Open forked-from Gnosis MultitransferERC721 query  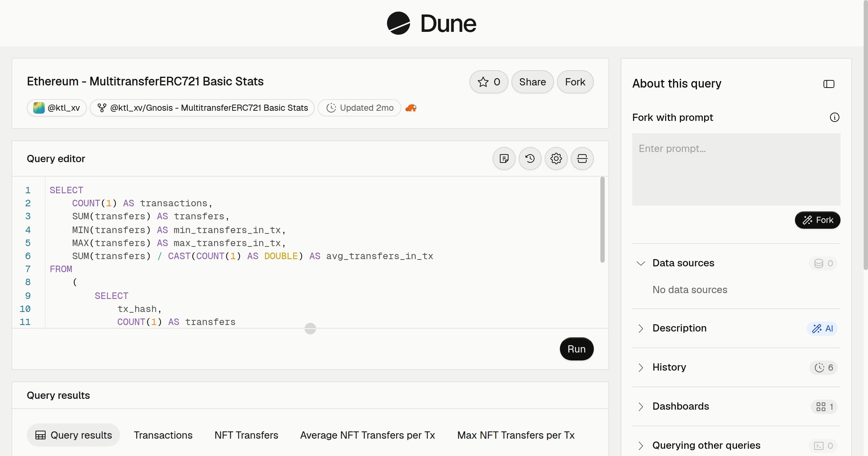(x=202, y=108)
